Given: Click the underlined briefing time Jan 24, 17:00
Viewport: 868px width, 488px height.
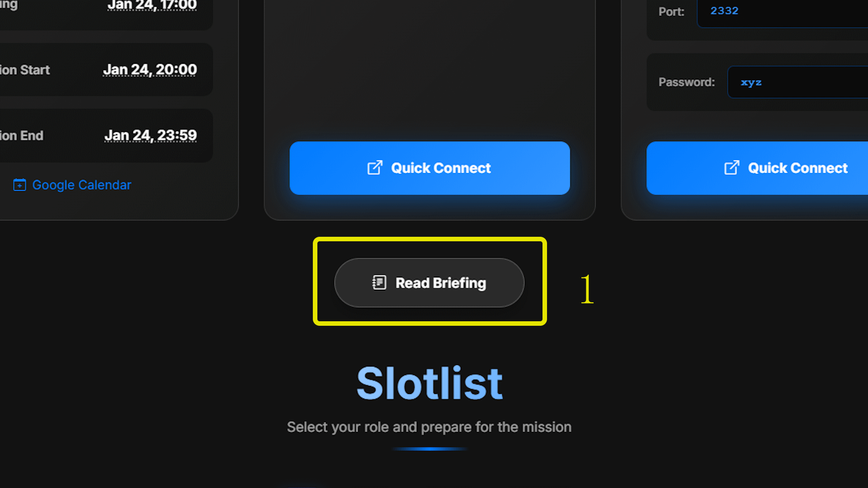Looking at the screenshot, I should click(152, 5).
